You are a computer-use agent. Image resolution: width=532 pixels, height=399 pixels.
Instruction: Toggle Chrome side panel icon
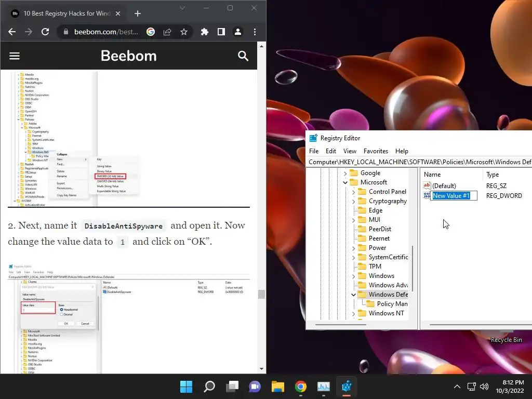(221, 32)
